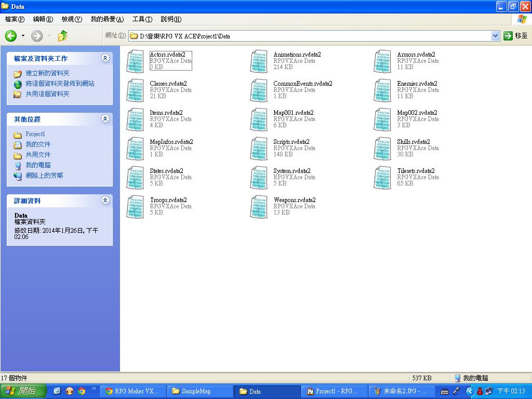
Task: Open 網路上的芳鄰 from other places
Action: tap(45, 176)
